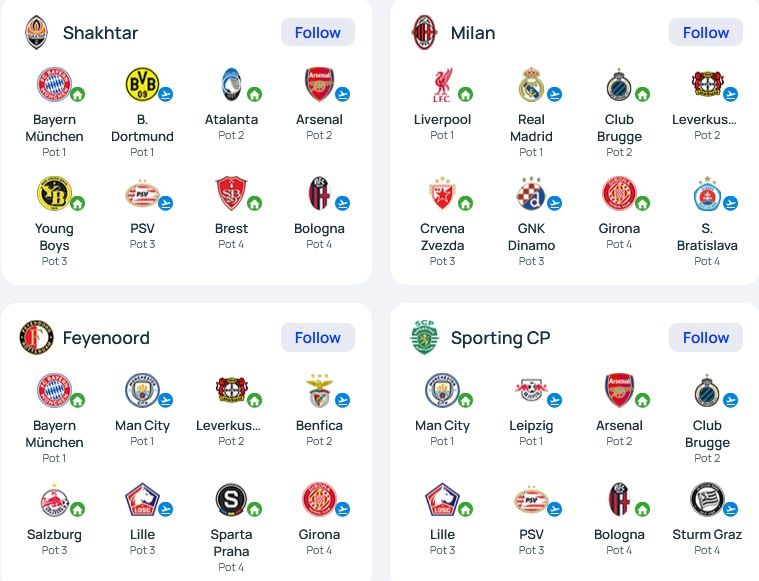759x581 pixels.
Task: Open Crvena Zvezda team name link
Action: point(442,237)
